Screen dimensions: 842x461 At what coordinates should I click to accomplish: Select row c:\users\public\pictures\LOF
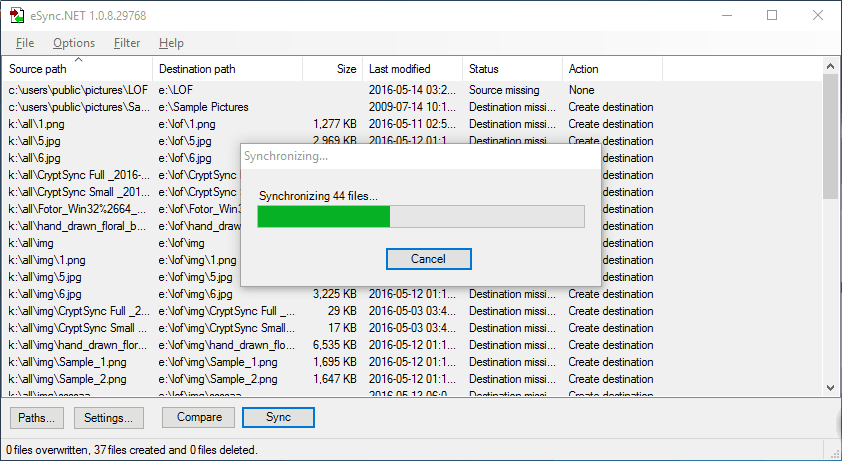click(x=78, y=90)
